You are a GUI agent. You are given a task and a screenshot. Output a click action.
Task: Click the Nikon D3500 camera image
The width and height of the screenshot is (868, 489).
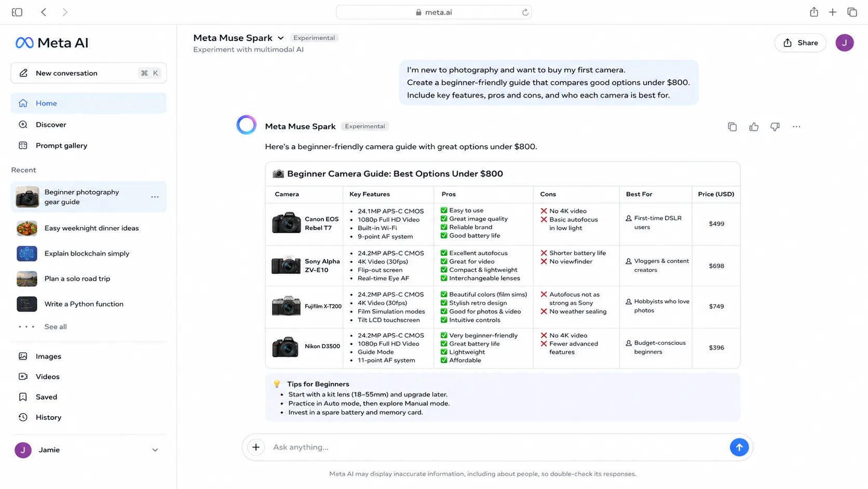pos(286,347)
